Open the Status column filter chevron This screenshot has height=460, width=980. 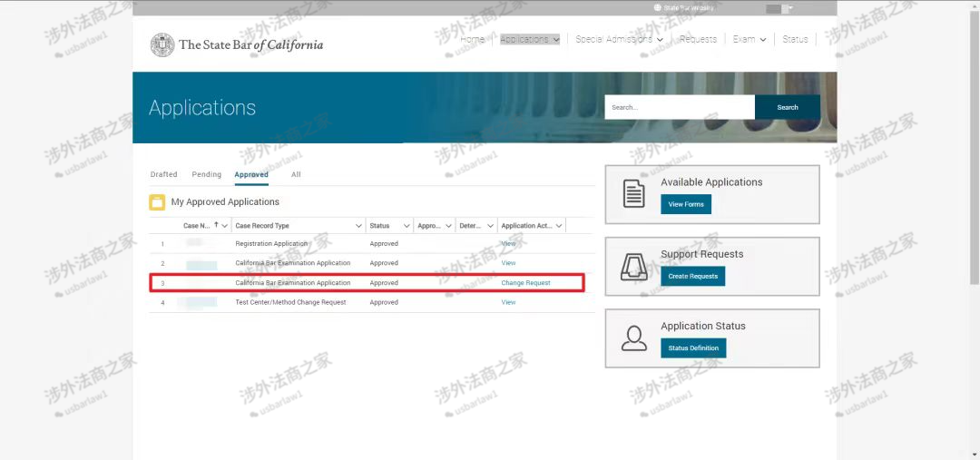pyautogui.click(x=406, y=226)
